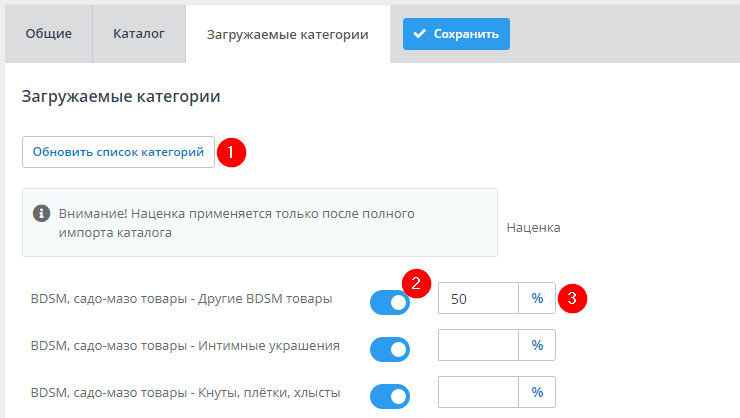
Task: Switch to the Каталог tab
Action: pos(139,33)
